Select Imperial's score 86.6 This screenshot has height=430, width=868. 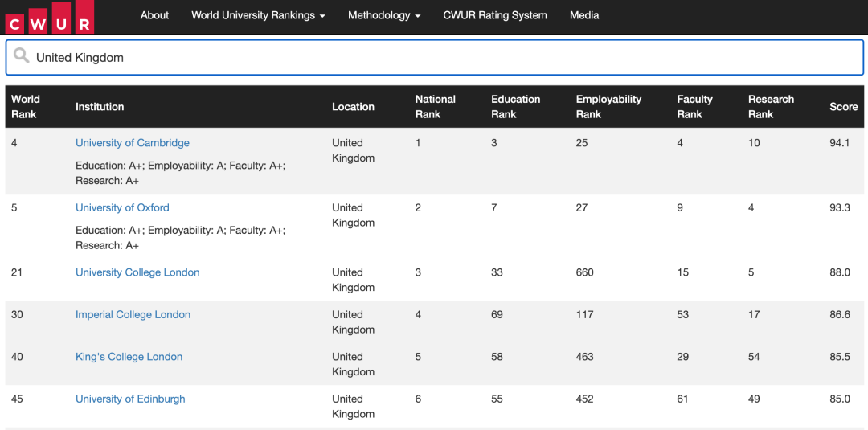tap(840, 314)
